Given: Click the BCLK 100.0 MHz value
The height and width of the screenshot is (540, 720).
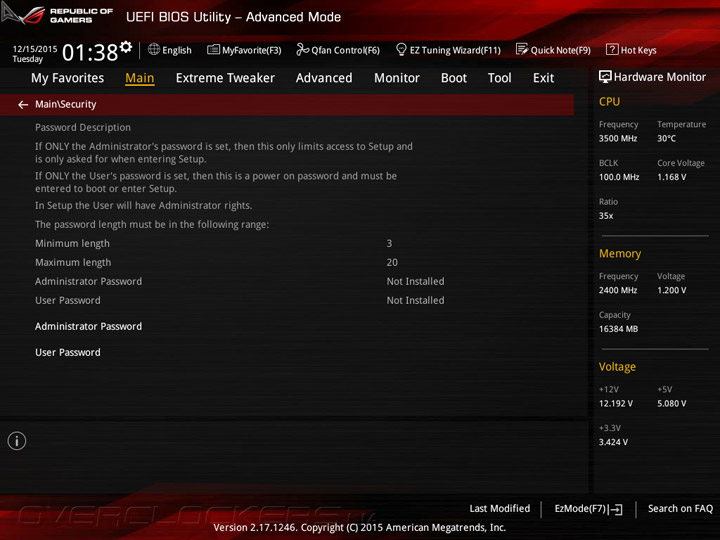Looking at the screenshot, I should pyautogui.click(x=619, y=177).
